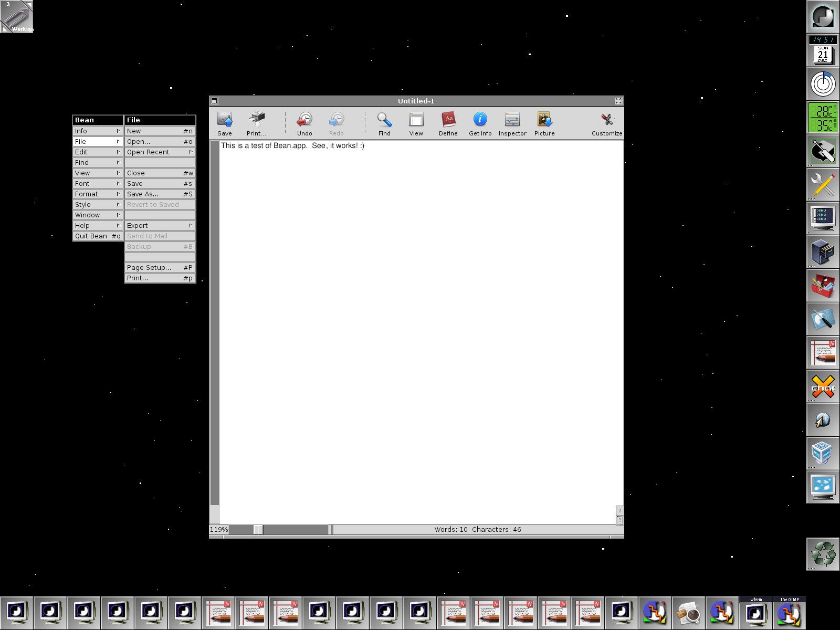Screen dimensions: 840x630
Task: Expand the Window submenu
Action: 98,215
